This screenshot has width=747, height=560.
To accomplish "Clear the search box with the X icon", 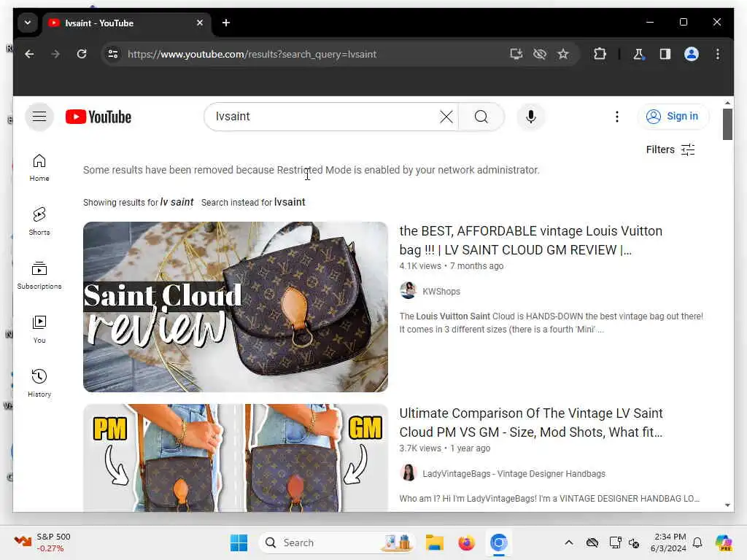I will 446,117.
